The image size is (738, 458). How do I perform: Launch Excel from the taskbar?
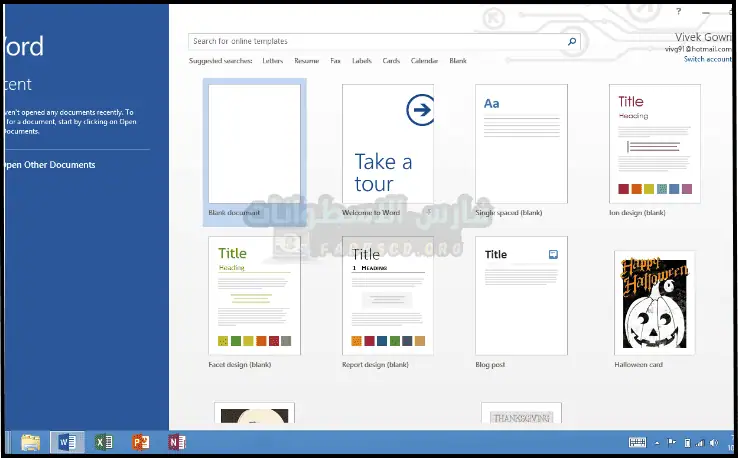[103, 442]
